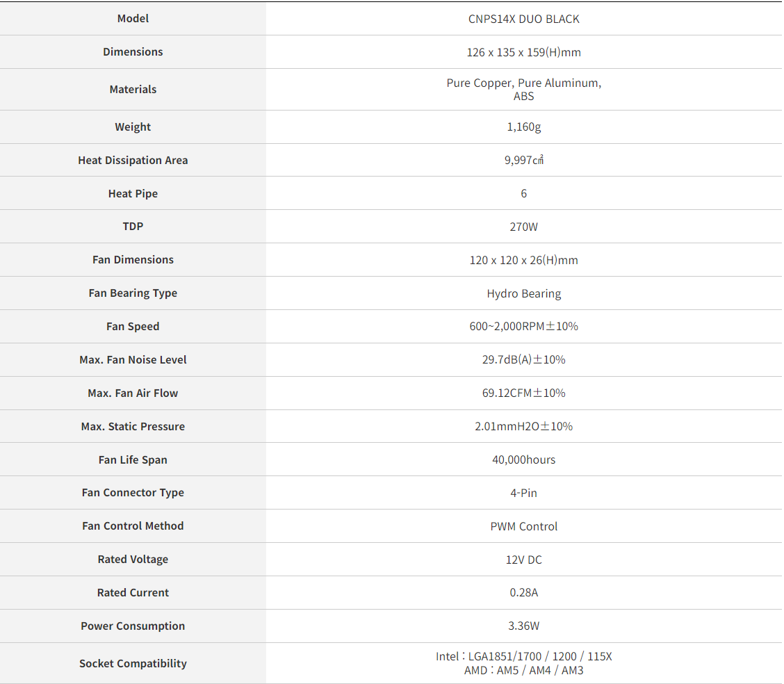Click the Dimensions row label

pos(133,52)
